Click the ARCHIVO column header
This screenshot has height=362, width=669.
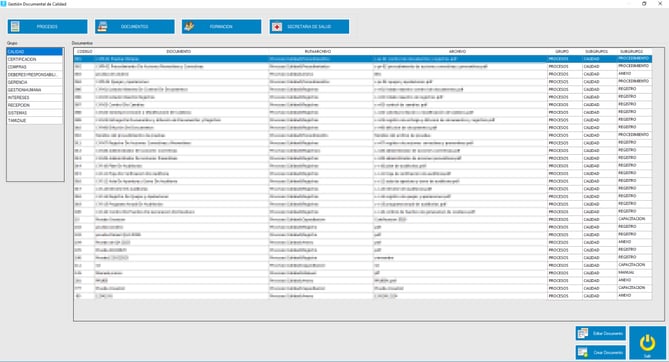click(457, 51)
